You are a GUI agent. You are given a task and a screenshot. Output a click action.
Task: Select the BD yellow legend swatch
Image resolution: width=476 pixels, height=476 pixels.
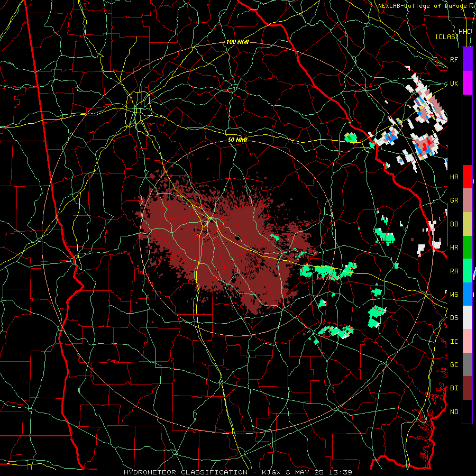click(x=467, y=224)
